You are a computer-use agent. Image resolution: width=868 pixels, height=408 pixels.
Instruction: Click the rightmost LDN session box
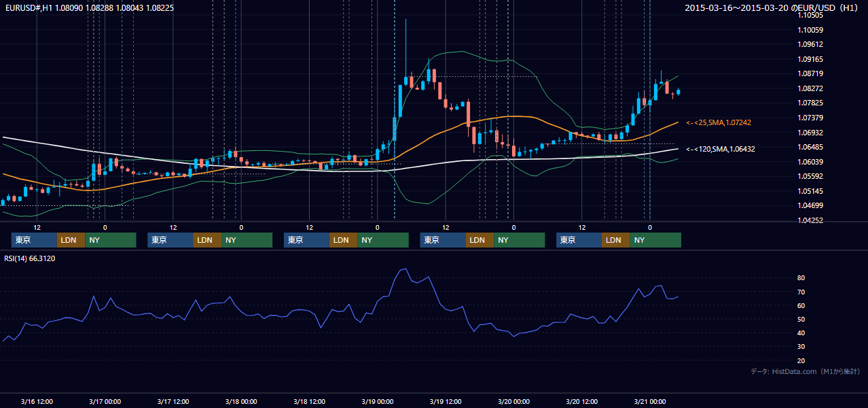point(615,240)
